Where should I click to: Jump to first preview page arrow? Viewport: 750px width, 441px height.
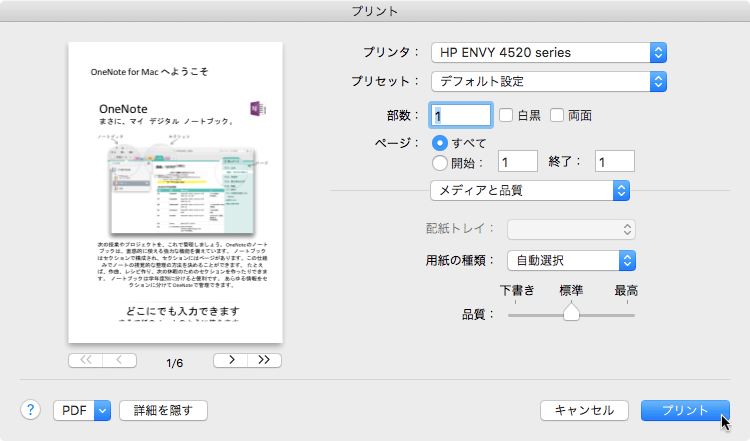tap(86, 360)
